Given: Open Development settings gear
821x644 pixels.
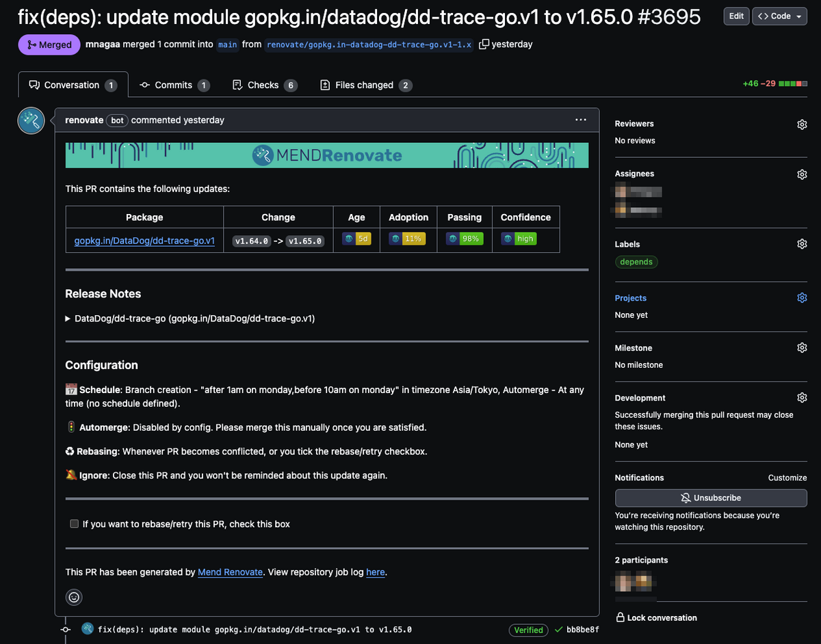Looking at the screenshot, I should tap(802, 398).
